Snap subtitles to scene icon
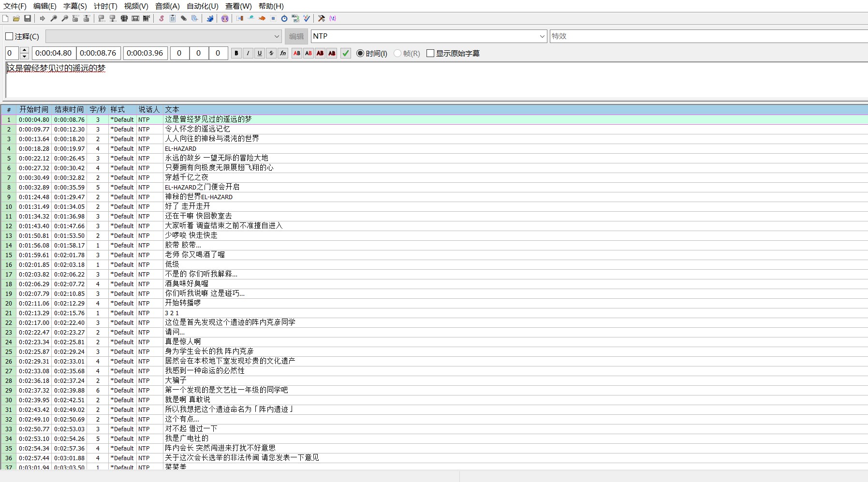This screenshot has width=868, height=482. pyautogui.click(x=135, y=18)
